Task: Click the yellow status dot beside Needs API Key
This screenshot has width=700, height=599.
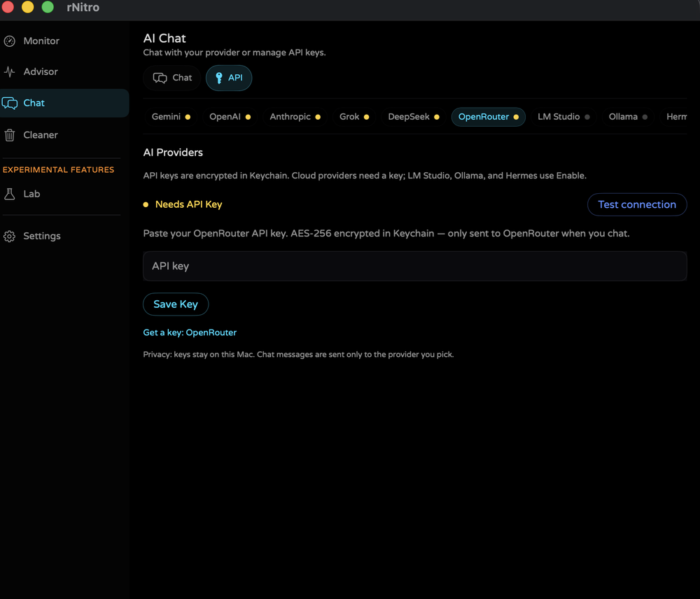Action: click(146, 204)
